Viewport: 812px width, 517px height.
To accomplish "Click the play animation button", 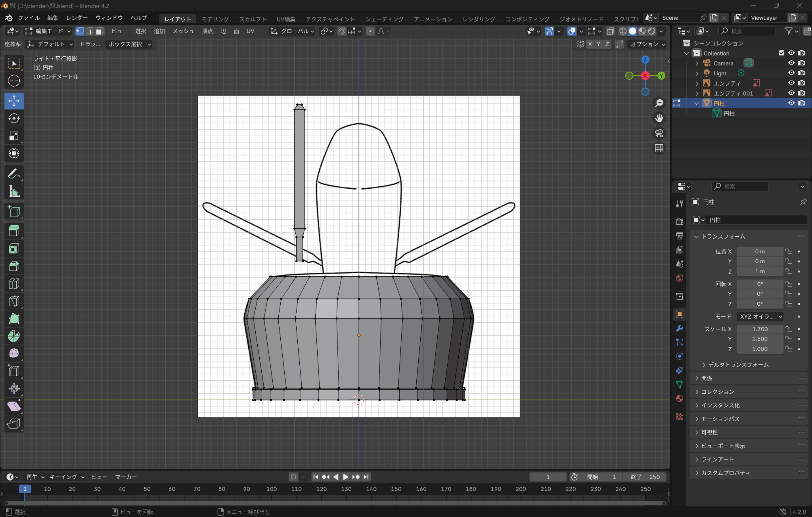I will tap(345, 477).
